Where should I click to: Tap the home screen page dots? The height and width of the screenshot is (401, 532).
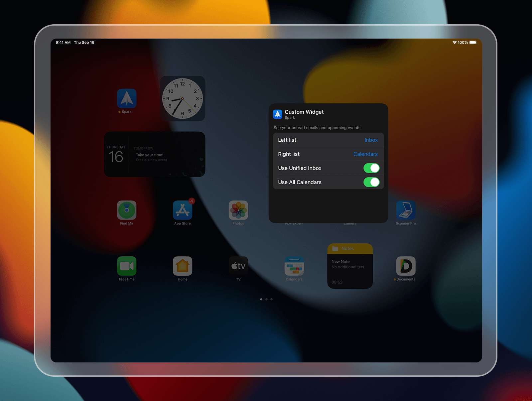[x=266, y=299]
